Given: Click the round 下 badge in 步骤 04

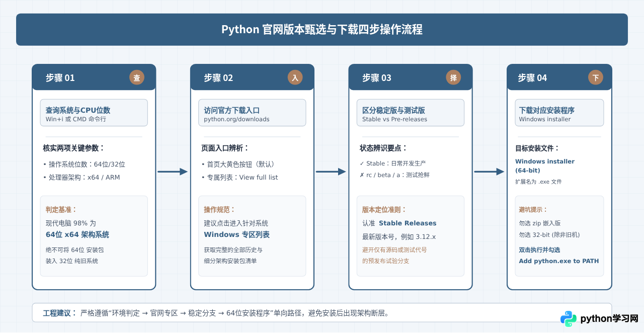Looking at the screenshot, I should click(596, 77).
